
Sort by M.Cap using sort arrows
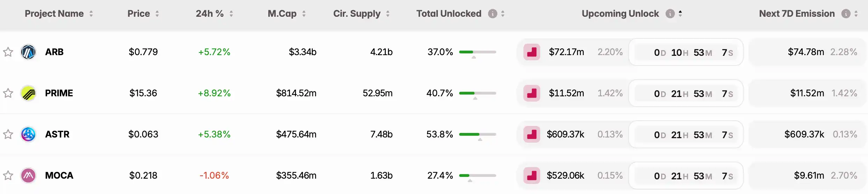304,14
